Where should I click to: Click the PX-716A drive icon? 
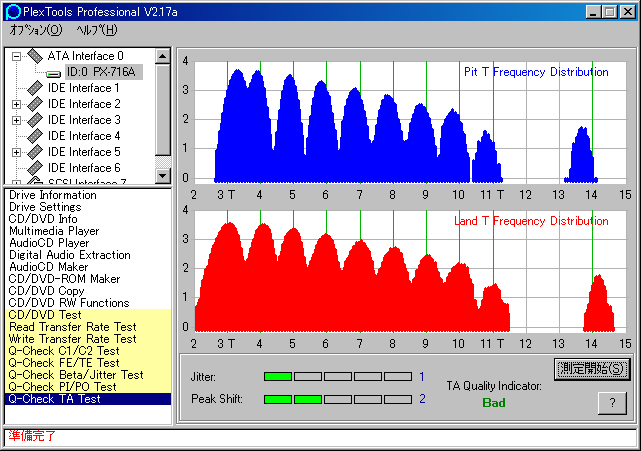(x=54, y=72)
